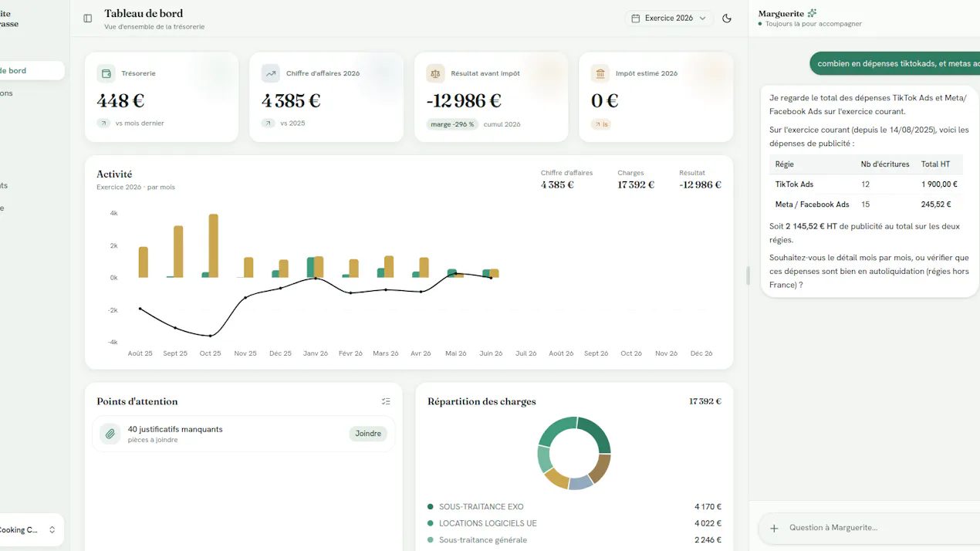The height and width of the screenshot is (551, 980).
Task: Click the Joindre button
Action: [x=368, y=434]
